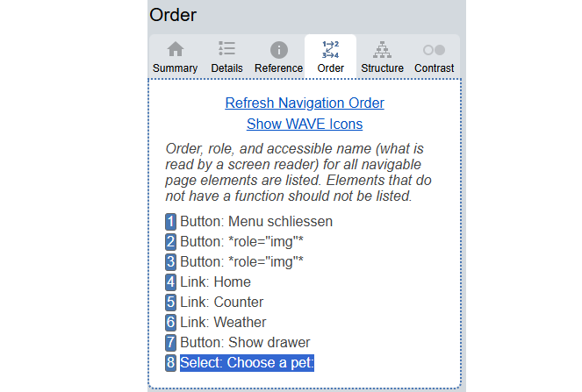Select the Button: Show drawer entry
This screenshot has width=582, height=392.
245,343
